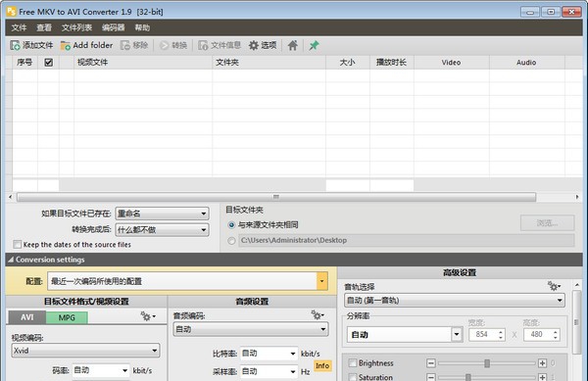The image size is (588, 381).
Task: Click the Audio column header
Action: pos(526,62)
